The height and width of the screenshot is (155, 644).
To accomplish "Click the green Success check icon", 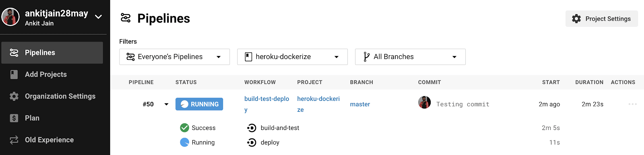I will click(x=184, y=128).
